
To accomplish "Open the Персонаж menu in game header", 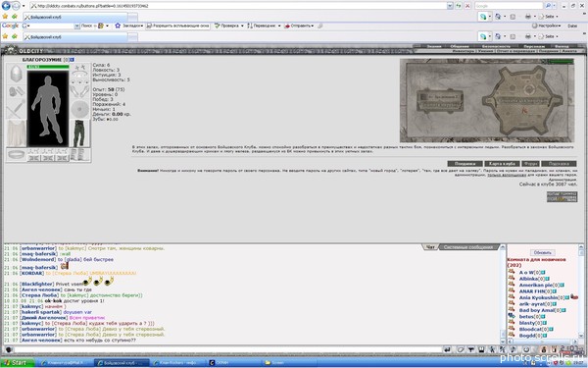I will point(534,46).
